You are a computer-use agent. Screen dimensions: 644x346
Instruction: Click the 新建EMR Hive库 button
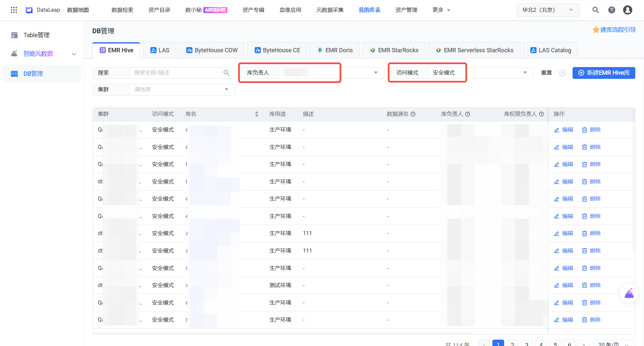(604, 73)
